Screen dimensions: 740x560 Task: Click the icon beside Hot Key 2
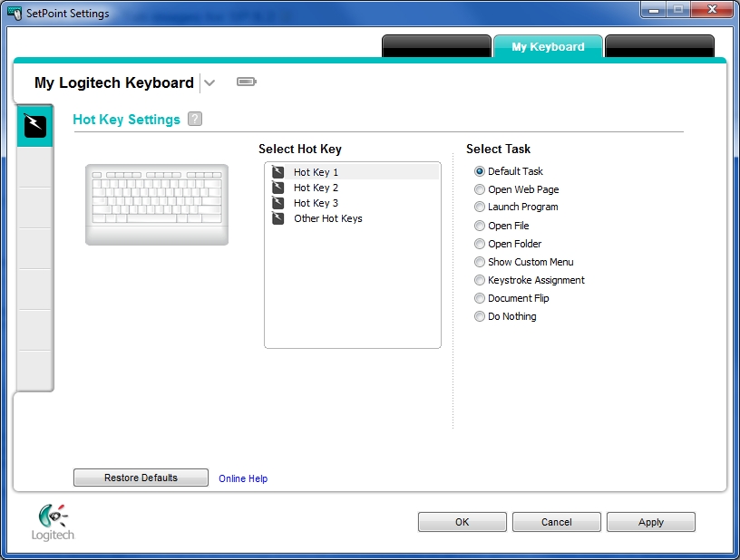[x=278, y=188]
